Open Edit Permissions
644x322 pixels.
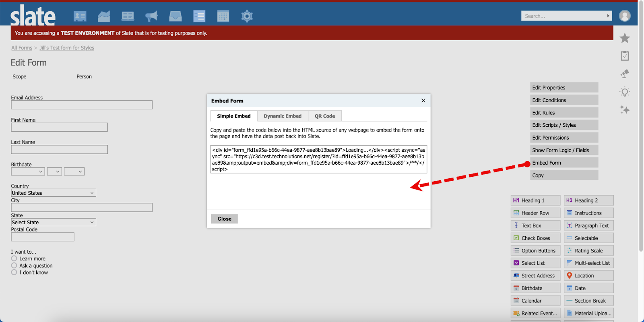point(564,138)
